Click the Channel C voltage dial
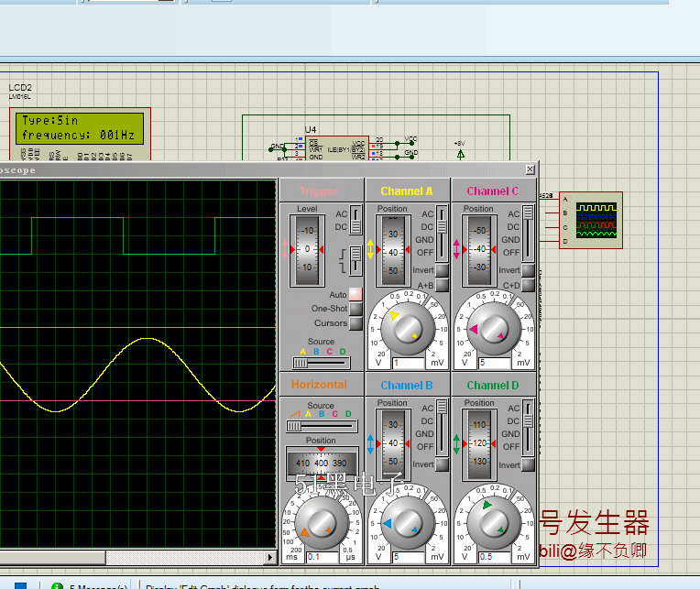 click(x=494, y=329)
